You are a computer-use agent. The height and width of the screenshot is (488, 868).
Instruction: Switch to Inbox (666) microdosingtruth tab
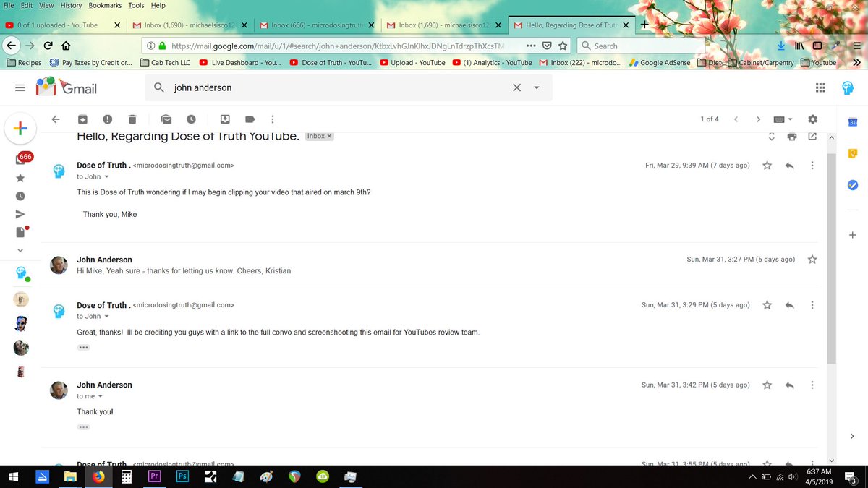click(x=318, y=25)
